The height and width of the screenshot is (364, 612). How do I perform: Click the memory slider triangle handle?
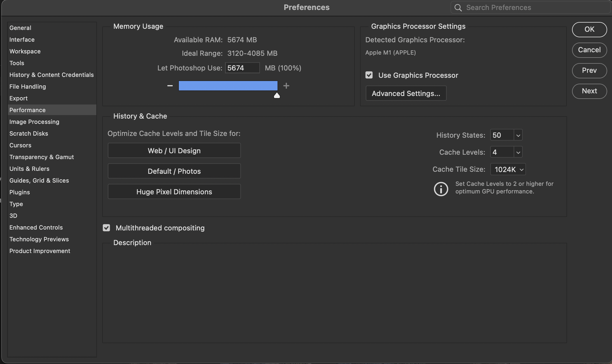[x=277, y=95]
